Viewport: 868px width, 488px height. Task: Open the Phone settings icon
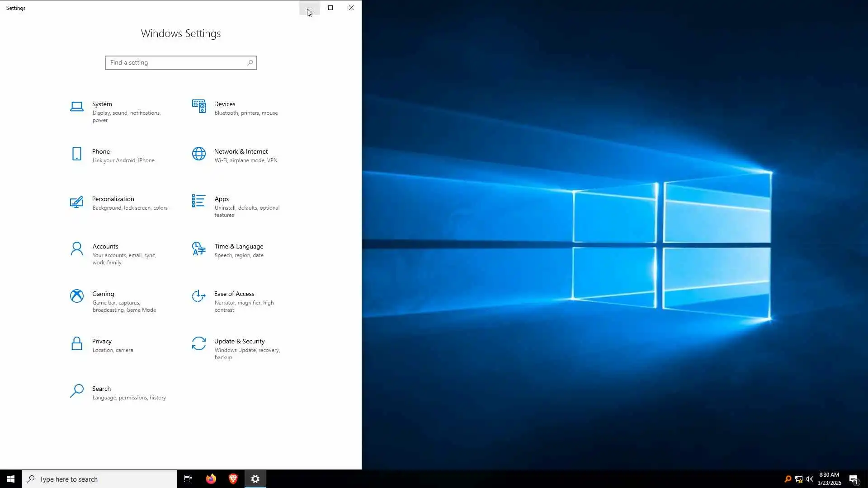click(x=77, y=154)
